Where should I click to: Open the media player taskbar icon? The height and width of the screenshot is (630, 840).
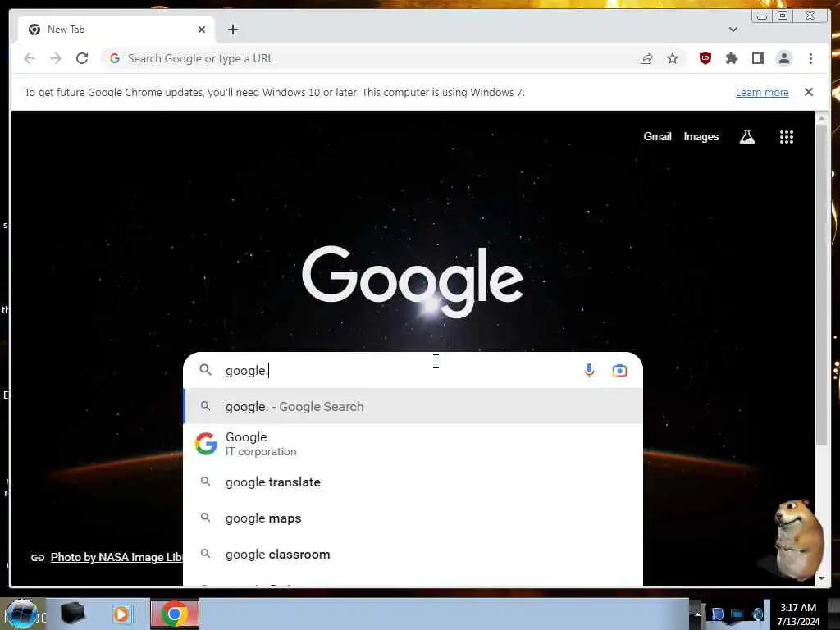coord(121,614)
